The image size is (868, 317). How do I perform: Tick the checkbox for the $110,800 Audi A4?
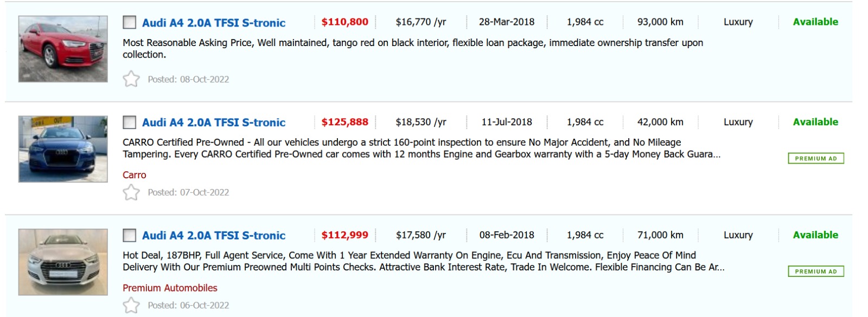(129, 22)
